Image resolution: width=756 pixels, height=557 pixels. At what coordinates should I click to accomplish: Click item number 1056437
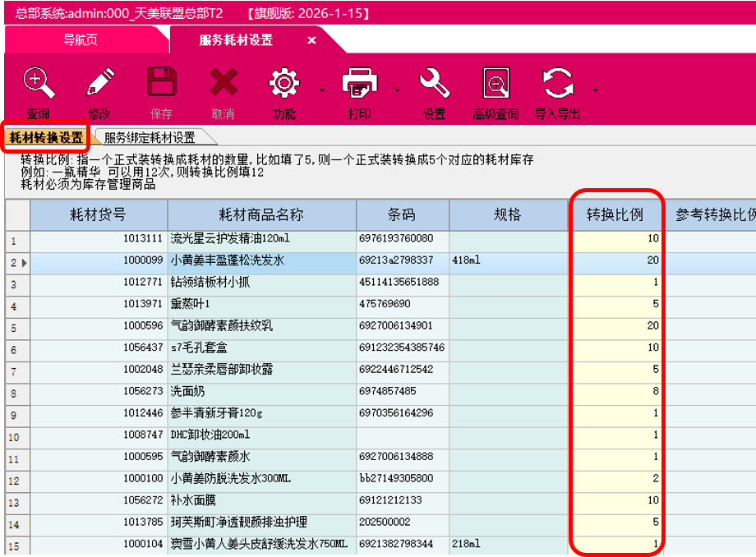[x=143, y=348]
